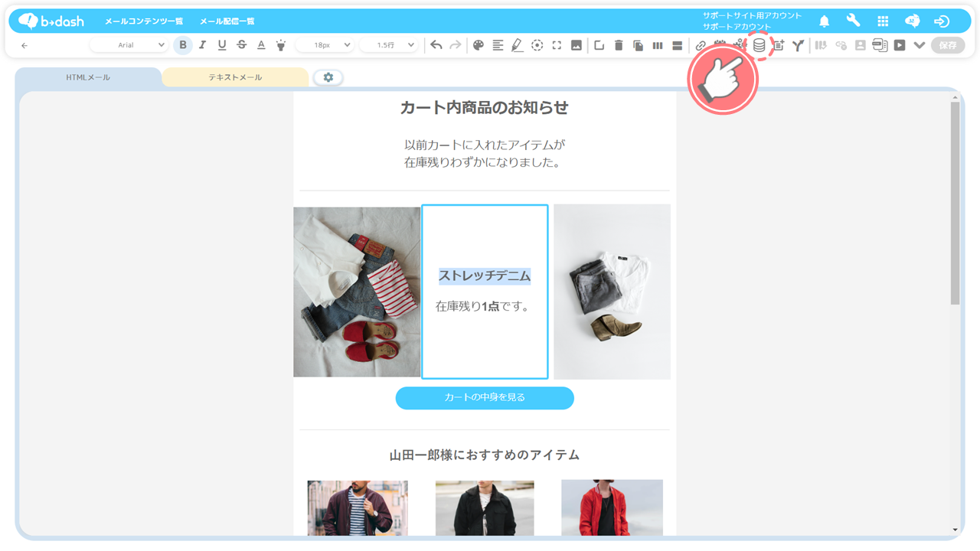Redo the last edit

coord(456,45)
